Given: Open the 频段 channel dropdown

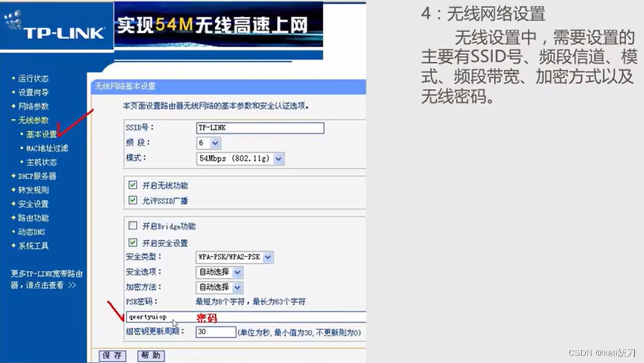Looking at the screenshot, I should [x=209, y=143].
